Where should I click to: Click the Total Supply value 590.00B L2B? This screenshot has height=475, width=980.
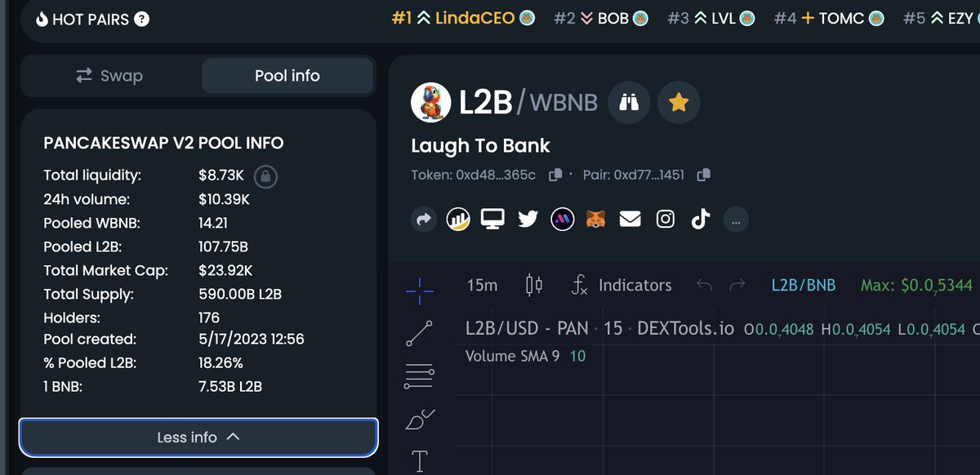240,294
